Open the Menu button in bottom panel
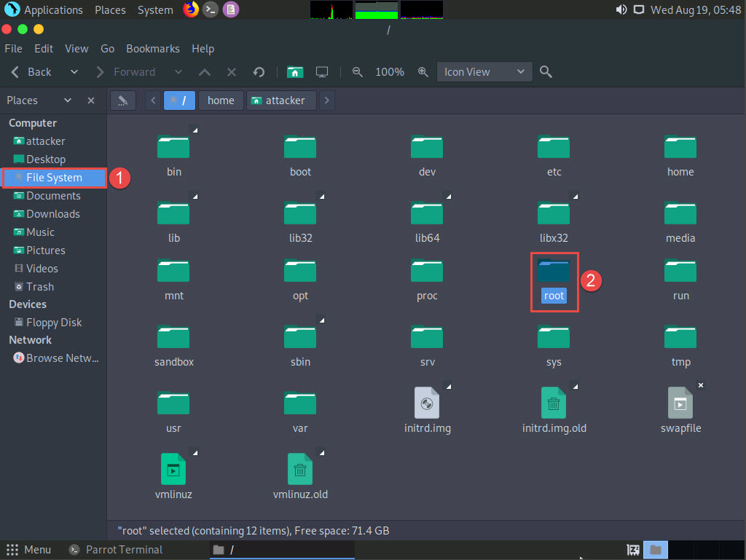 pyautogui.click(x=28, y=550)
